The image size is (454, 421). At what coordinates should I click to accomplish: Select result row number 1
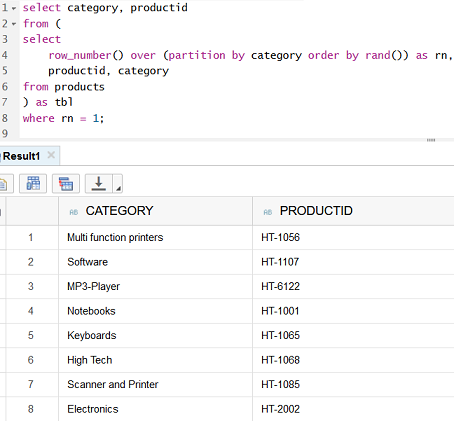(31, 237)
